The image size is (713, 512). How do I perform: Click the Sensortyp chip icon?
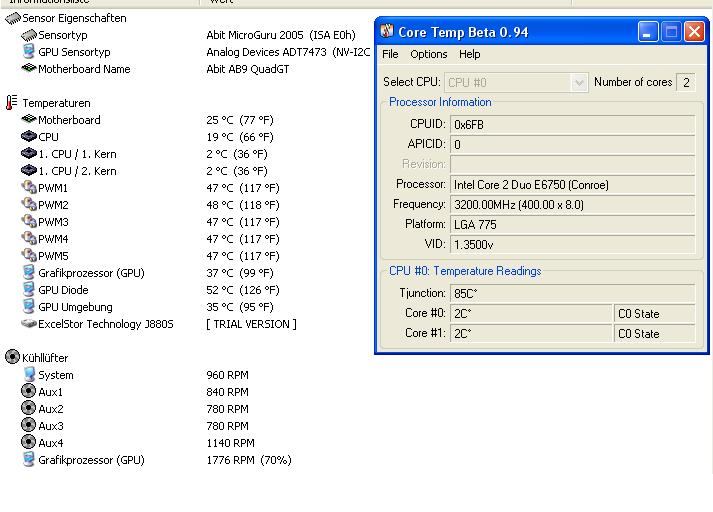tap(29, 35)
